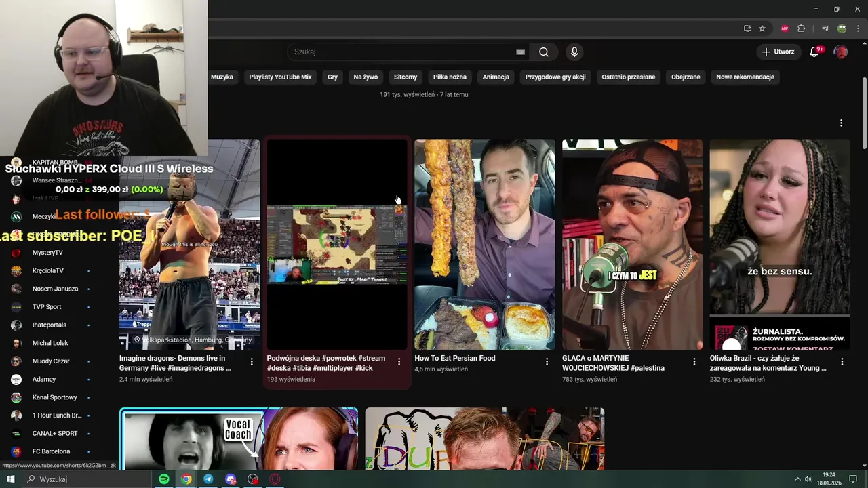Select the Piłka nożna filter chip
Image resolution: width=868 pixels, height=488 pixels.
(450, 77)
